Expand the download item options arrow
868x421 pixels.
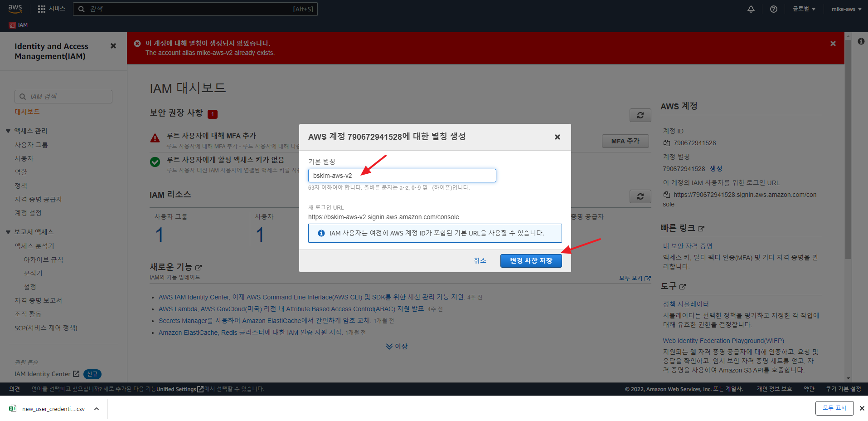(97, 409)
